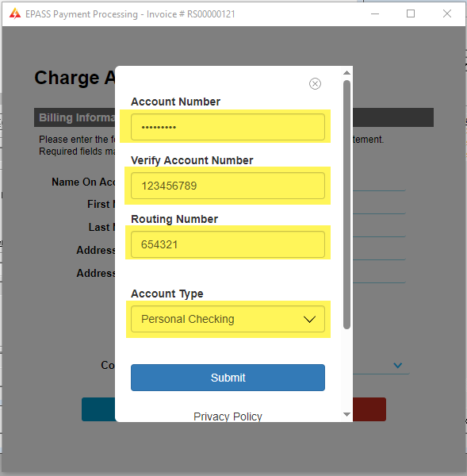Open the Privacy Policy link
467x476 pixels.
click(228, 416)
